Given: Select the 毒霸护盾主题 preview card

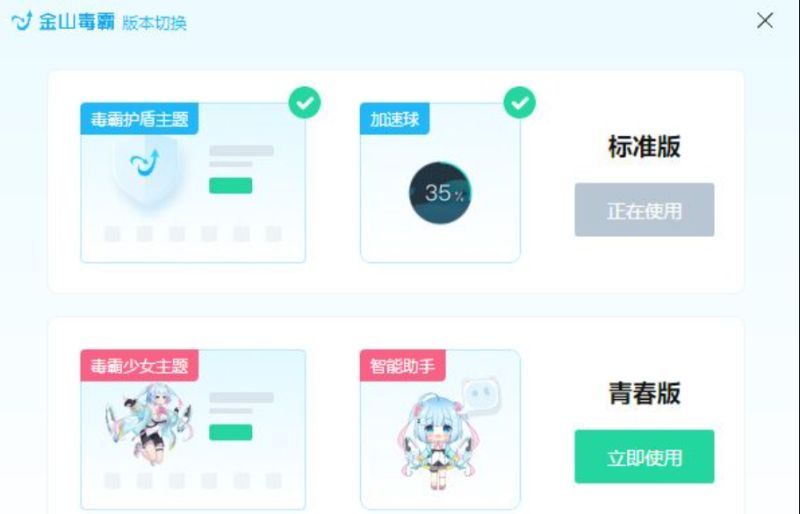Looking at the screenshot, I should tap(193, 183).
